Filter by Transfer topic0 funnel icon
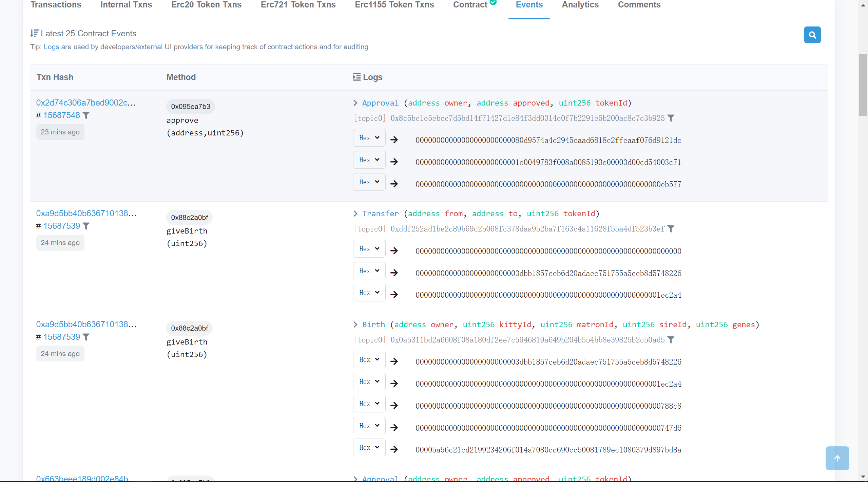The image size is (868, 482). pos(671,229)
